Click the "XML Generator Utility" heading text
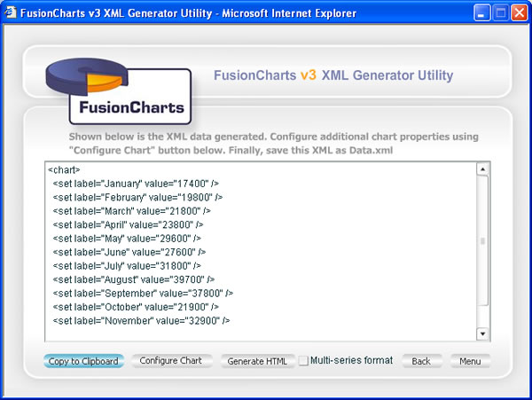This screenshot has height=400, width=532. point(387,76)
